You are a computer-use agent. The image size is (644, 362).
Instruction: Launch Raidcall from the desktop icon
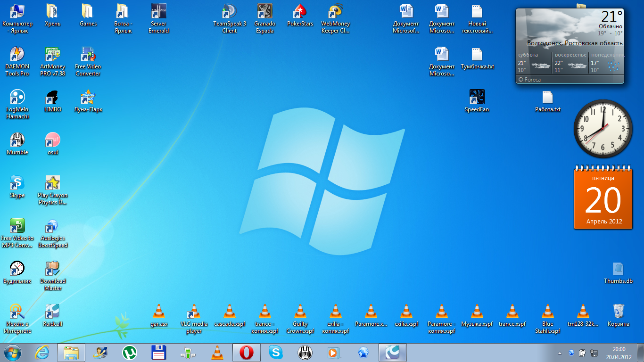52,316
